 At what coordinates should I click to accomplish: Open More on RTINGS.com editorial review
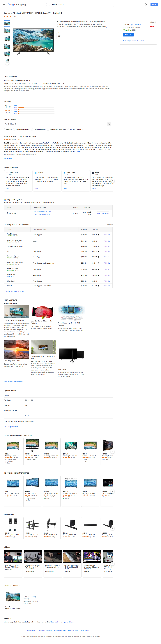point(8,189)
